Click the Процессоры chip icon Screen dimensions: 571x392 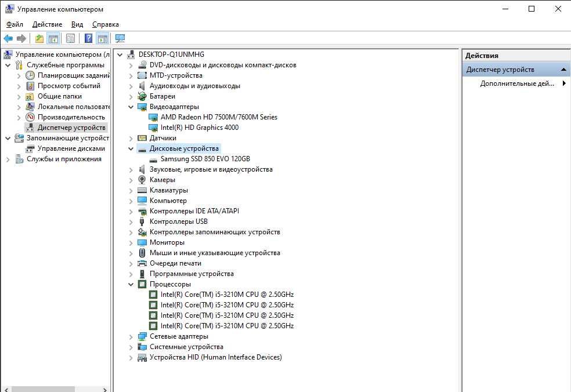point(142,284)
